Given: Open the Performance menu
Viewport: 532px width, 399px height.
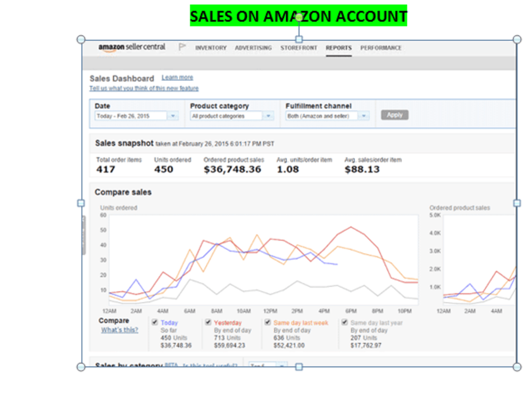Looking at the screenshot, I should (381, 48).
